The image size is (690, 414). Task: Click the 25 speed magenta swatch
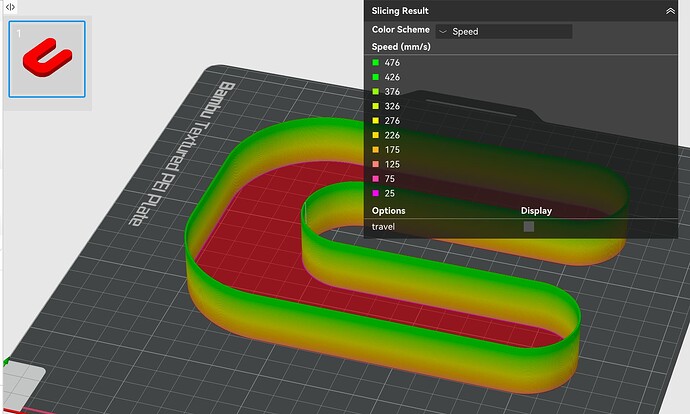click(x=375, y=193)
